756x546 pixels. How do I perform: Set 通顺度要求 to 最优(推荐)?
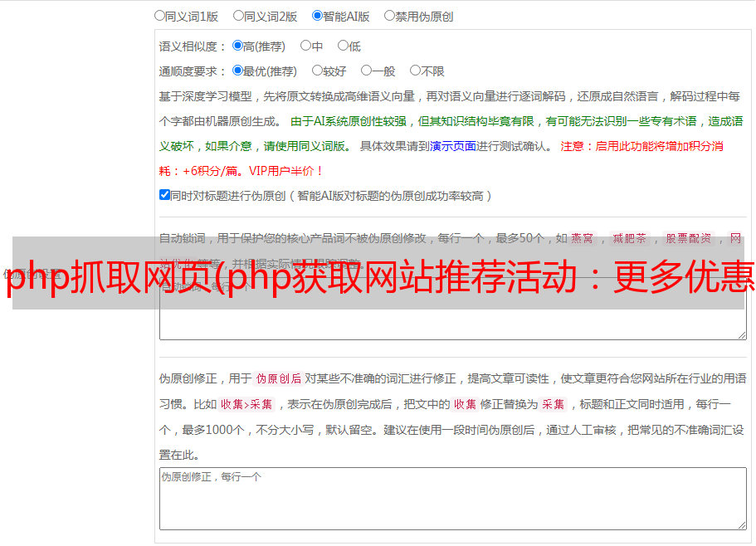pos(237,71)
